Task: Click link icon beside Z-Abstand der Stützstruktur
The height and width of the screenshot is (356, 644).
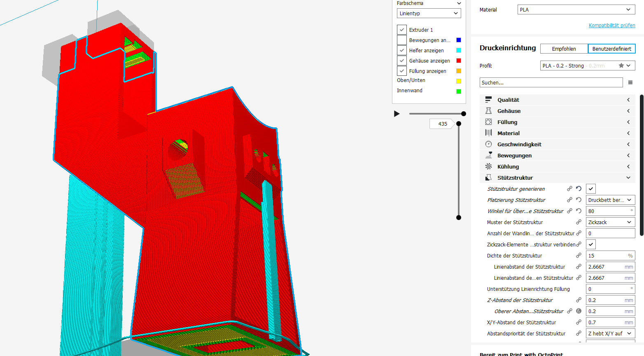Action: point(579,300)
